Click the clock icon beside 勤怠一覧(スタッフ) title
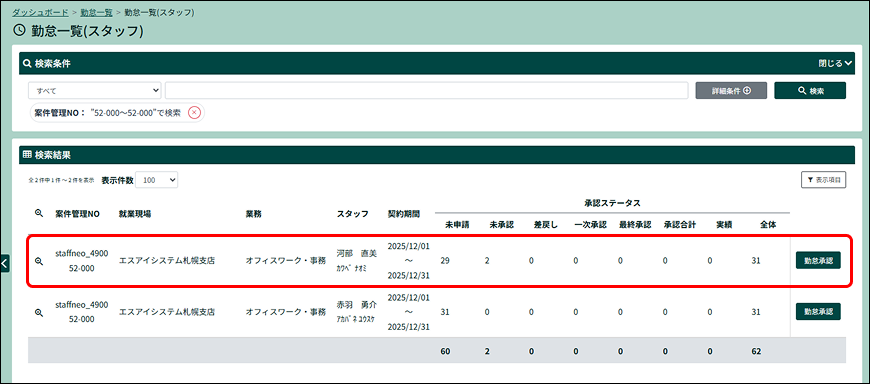This screenshot has height=384, width=870. point(18,31)
